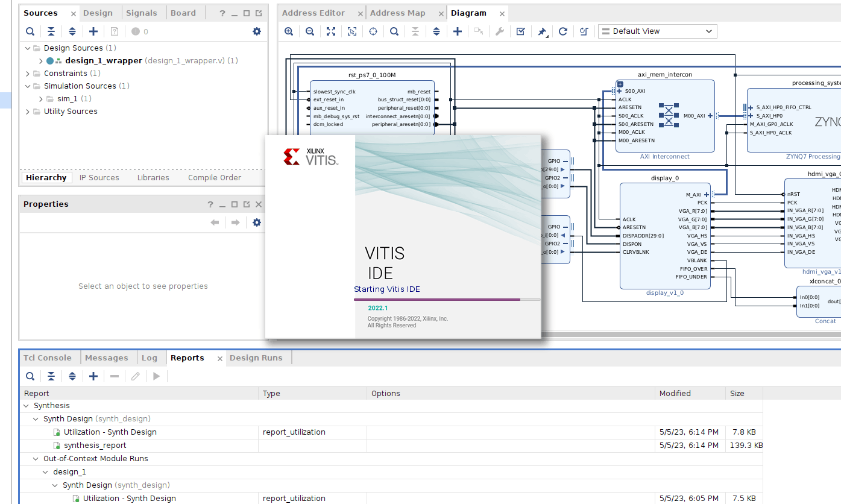Click the pin icon in Diagram toolbar

[542, 31]
